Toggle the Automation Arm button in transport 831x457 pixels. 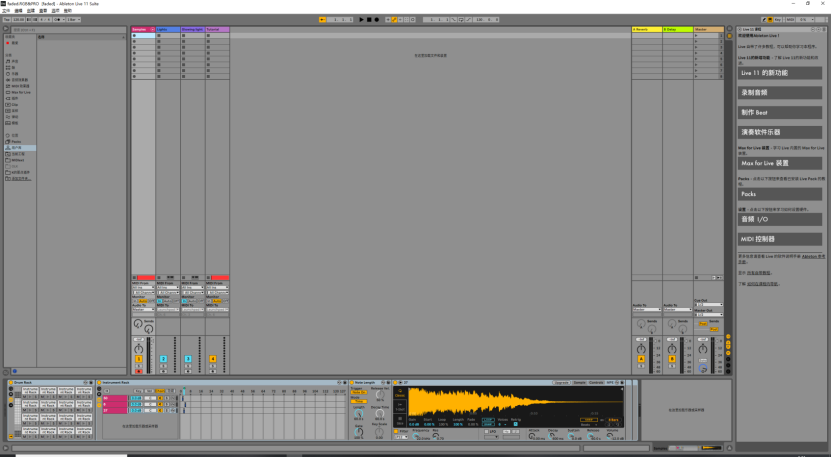coord(394,20)
